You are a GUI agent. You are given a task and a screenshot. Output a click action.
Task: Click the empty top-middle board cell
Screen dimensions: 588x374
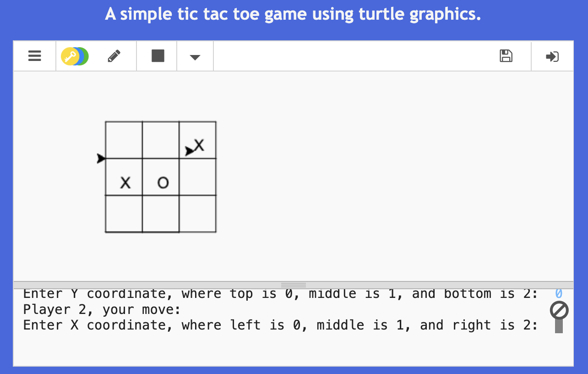click(161, 140)
